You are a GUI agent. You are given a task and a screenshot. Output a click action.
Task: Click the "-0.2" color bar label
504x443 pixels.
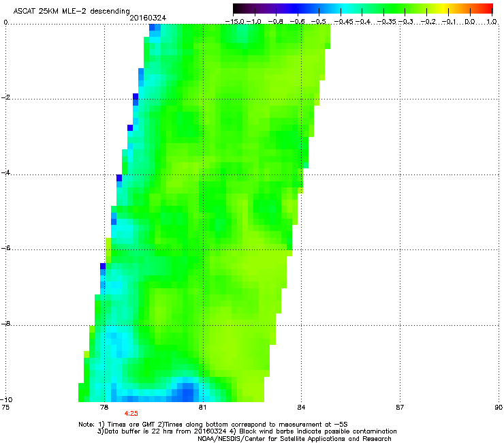click(428, 22)
